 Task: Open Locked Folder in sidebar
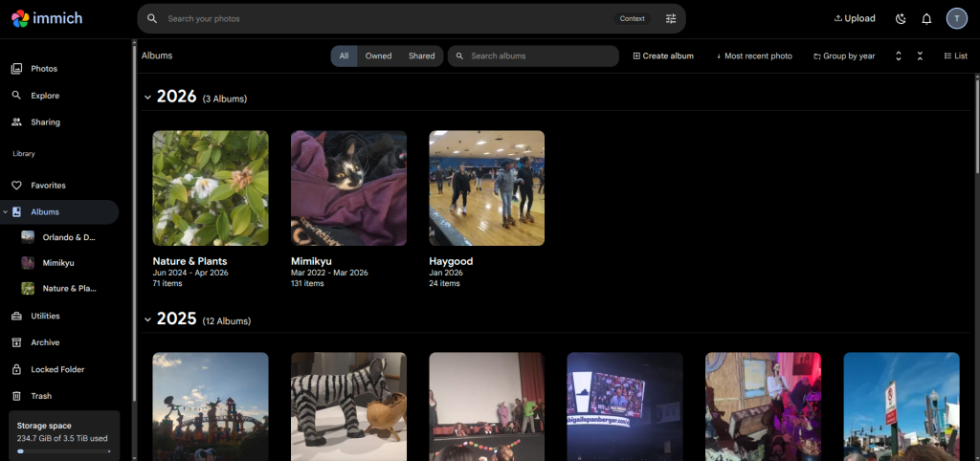coord(57,369)
